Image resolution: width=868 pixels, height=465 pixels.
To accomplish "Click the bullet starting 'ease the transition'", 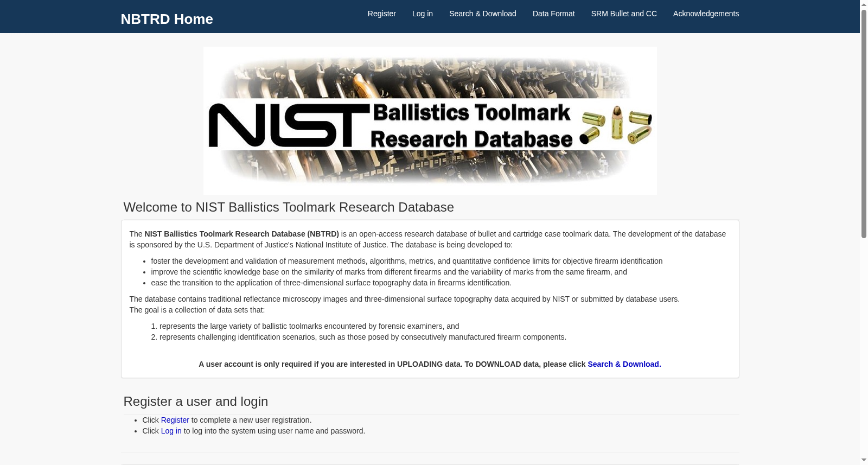I will pyautogui.click(x=331, y=283).
